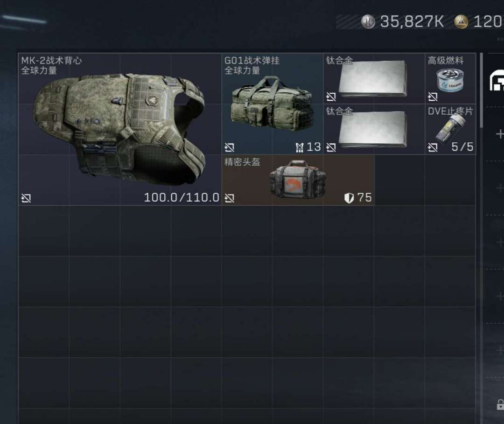Select the 精密头盔 helmet case

pos(298,180)
